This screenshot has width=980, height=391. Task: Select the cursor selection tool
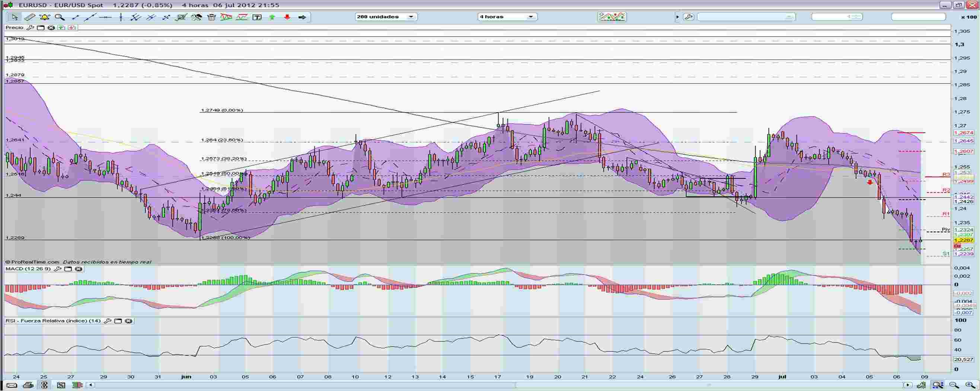15,17
